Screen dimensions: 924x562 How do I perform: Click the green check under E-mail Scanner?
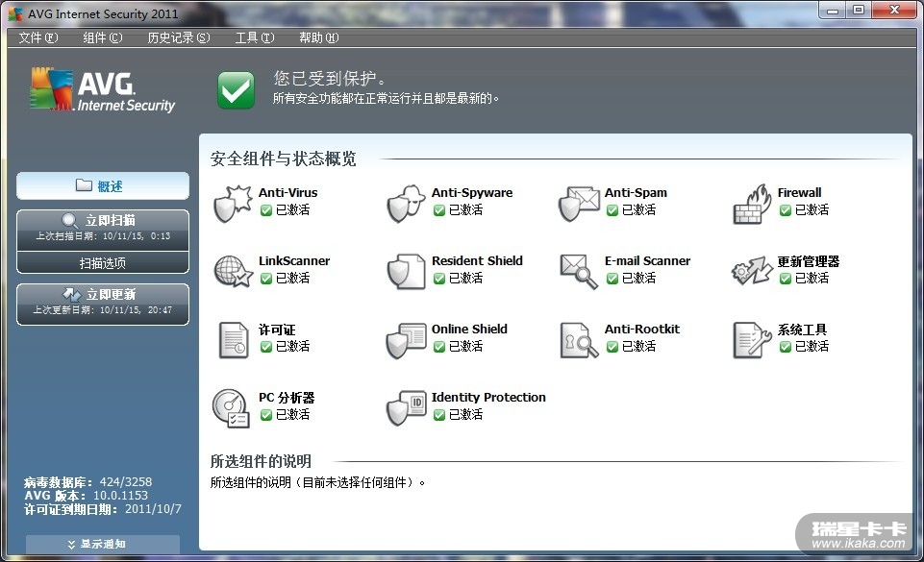pyautogui.click(x=612, y=279)
